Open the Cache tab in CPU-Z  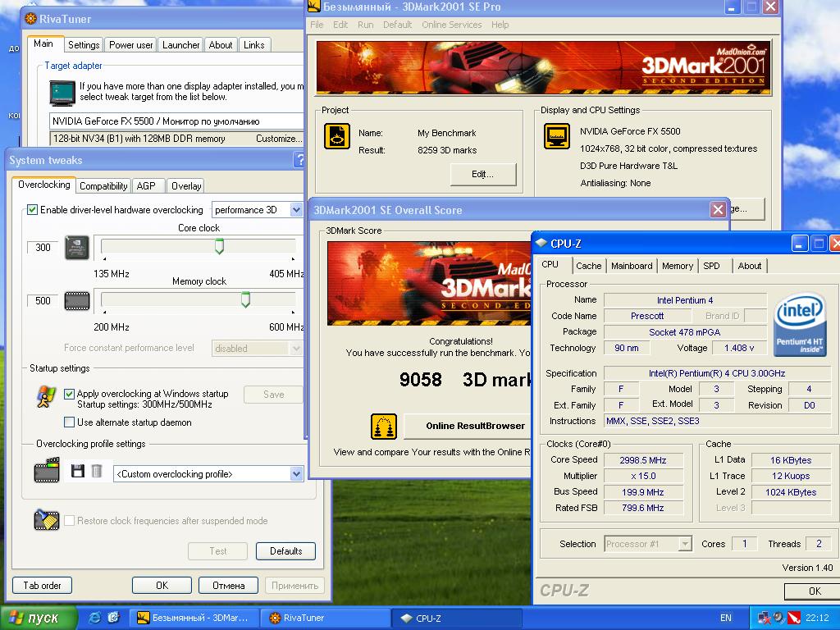tap(589, 266)
